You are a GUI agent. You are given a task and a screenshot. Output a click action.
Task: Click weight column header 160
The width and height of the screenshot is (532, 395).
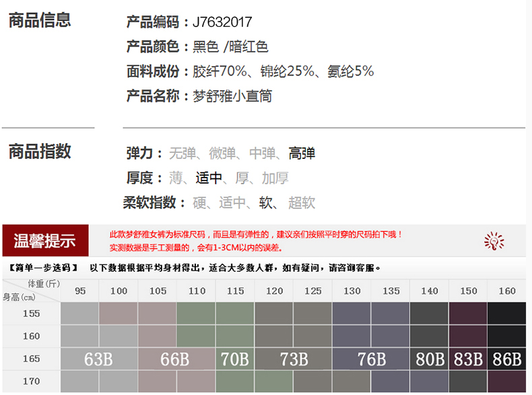pos(507,291)
